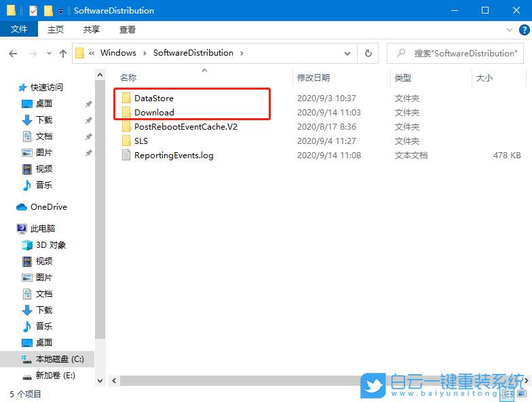Image resolution: width=532 pixels, height=402 pixels.
Task: Click the ReportingEvents.log file name
Action: pos(174,156)
